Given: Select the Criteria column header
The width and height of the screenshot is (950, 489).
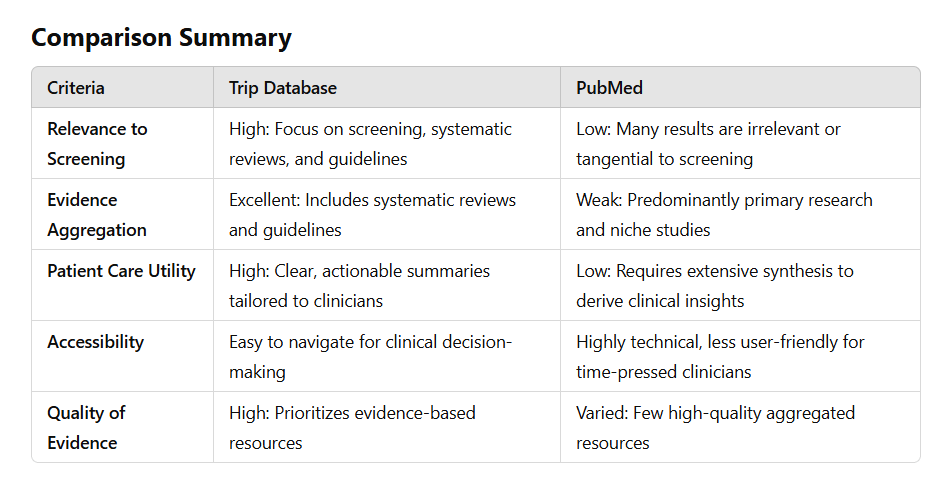Looking at the screenshot, I should pyautogui.click(x=76, y=88).
